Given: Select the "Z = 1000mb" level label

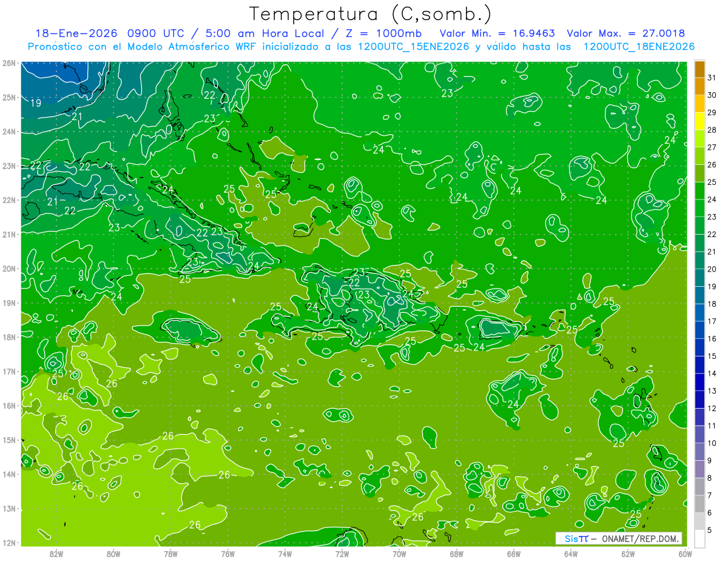Looking at the screenshot, I should coord(381,33).
